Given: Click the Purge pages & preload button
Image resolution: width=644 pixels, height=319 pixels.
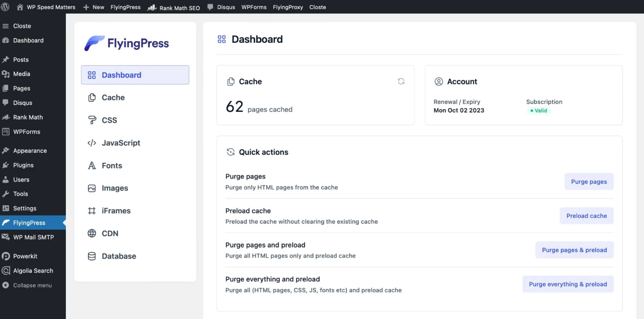Looking at the screenshot, I should tap(575, 250).
